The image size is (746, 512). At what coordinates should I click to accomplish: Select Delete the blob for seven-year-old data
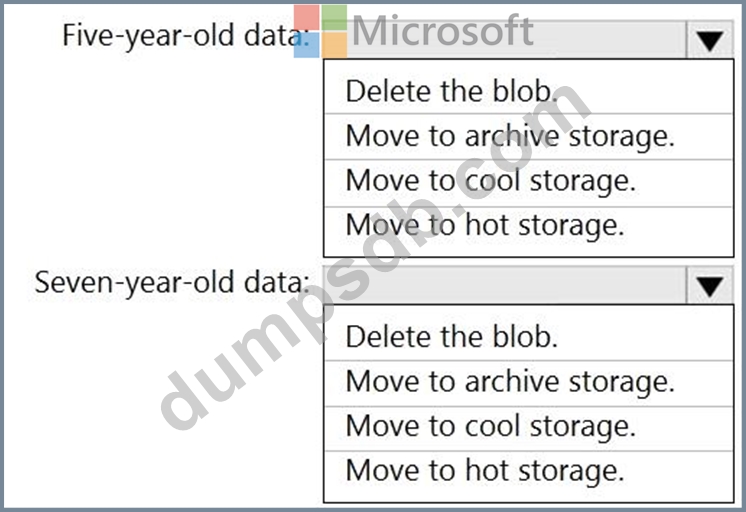tap(452, 337)
